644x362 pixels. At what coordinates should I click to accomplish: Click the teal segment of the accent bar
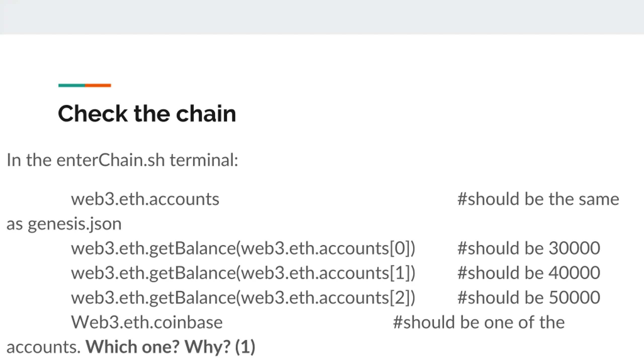[x=72, y=85]
